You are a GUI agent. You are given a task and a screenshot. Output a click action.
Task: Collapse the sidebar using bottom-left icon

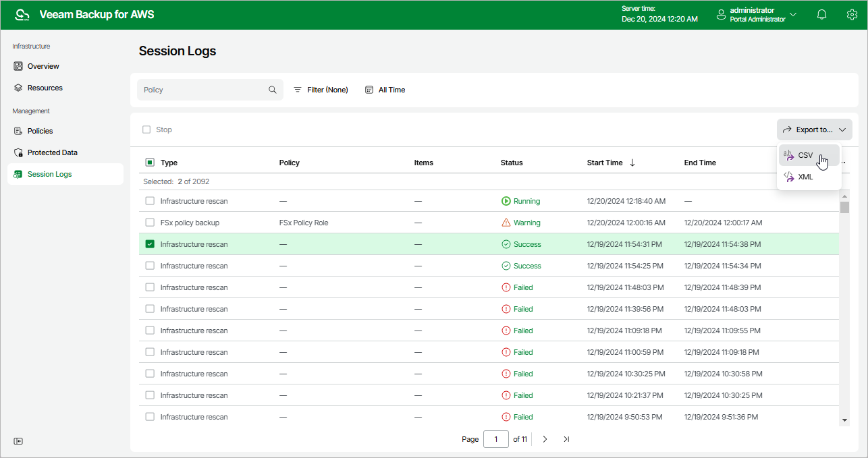[x=18, y=441]
